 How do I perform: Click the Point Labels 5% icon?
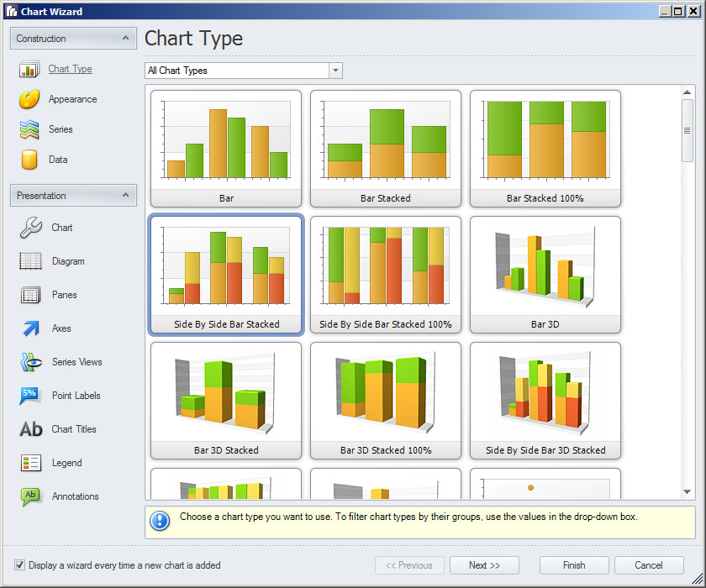(29, 396)
